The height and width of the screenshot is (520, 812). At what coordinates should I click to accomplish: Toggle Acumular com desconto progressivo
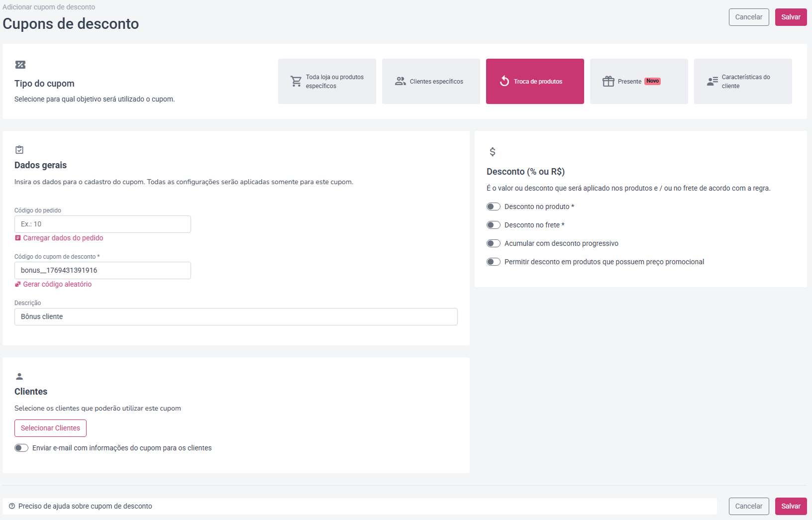494,243
